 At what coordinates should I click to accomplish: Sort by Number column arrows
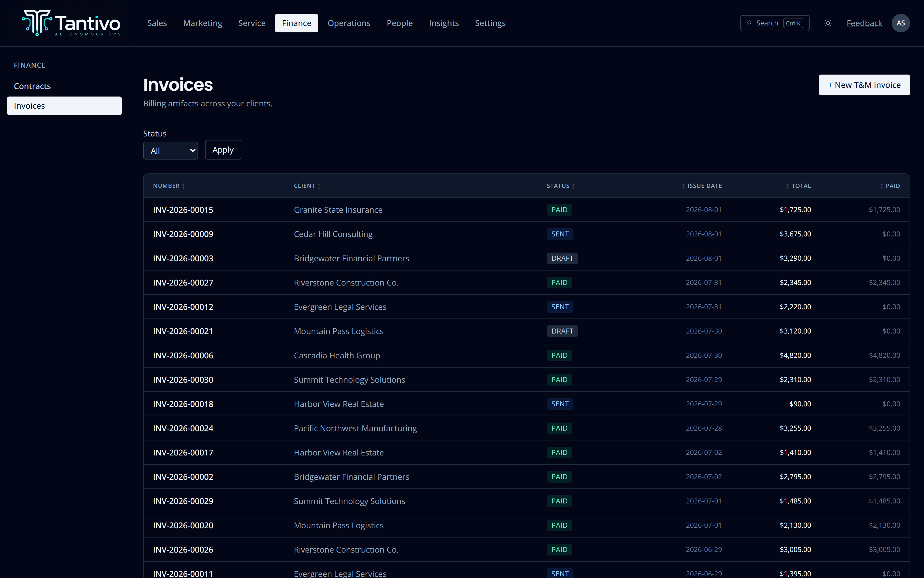pyautogui.click(x=184, y=186)
